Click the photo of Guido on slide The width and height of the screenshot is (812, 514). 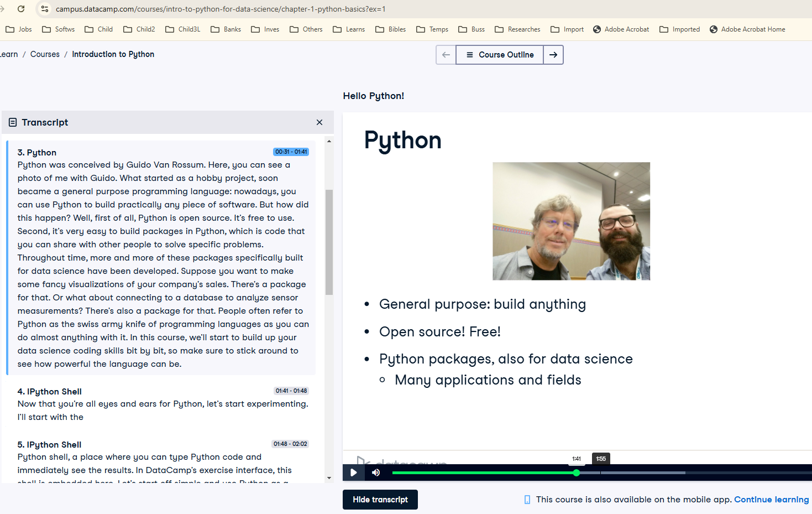click(x=571, y=221)
